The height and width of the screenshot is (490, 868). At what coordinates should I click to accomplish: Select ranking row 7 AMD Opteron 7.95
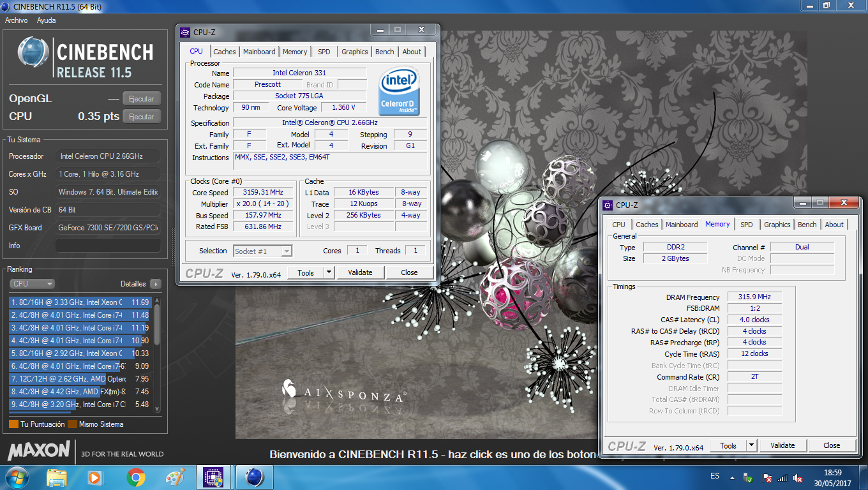pyautogui.click(x=80, y=379)
